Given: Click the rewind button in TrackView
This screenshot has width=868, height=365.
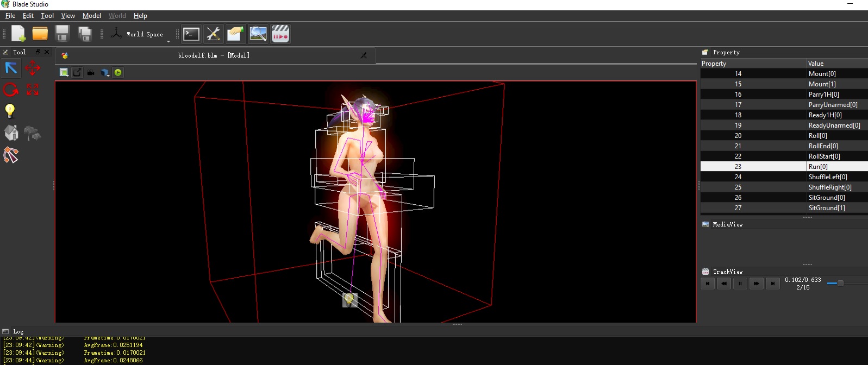Looking at the screenshot, I should pyautogui.click(x=724, y=283).
